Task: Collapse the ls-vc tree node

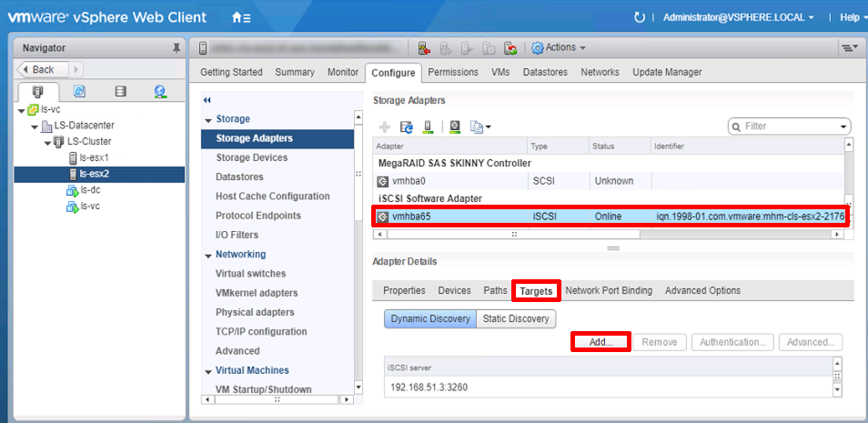Action: coord(22,111)
